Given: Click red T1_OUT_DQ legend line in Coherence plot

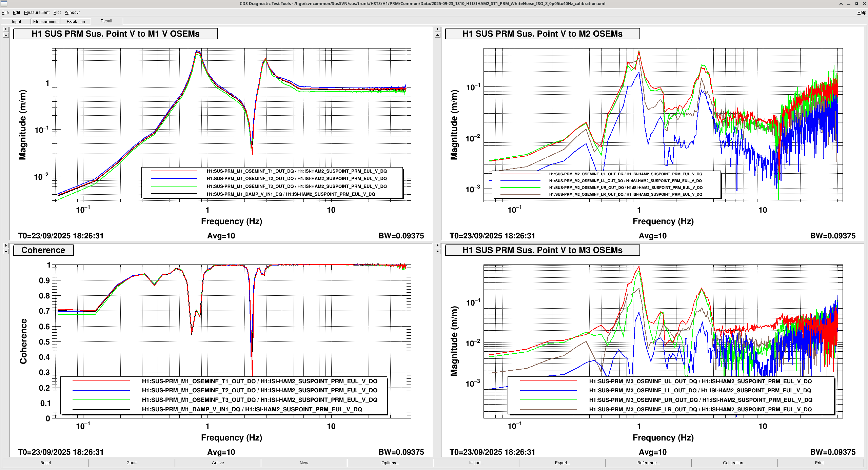Looking at the screenshot, I should 101,381.
